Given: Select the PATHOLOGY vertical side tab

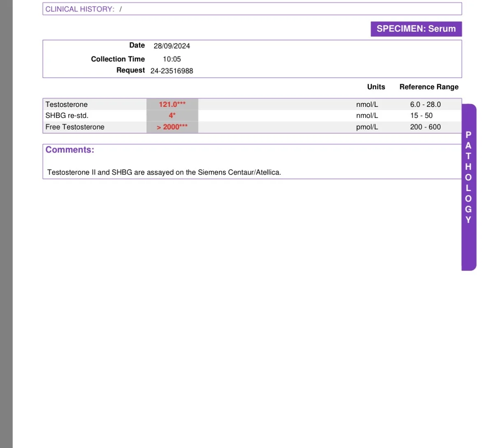Looking at the screenshot, I should [469, 187].
